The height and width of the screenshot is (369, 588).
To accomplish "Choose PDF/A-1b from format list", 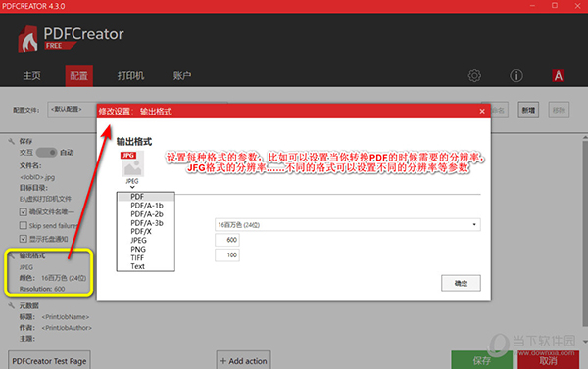I will (x=146, y=206).
